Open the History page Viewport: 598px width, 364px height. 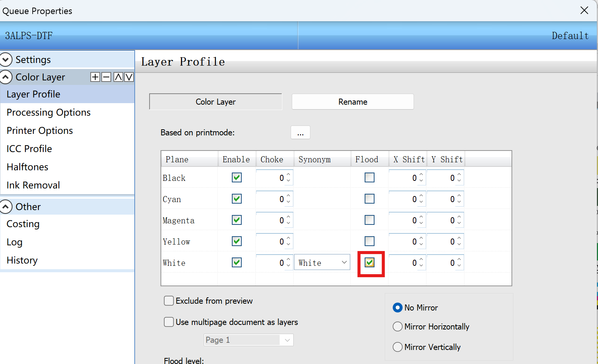tap(22, 260)
